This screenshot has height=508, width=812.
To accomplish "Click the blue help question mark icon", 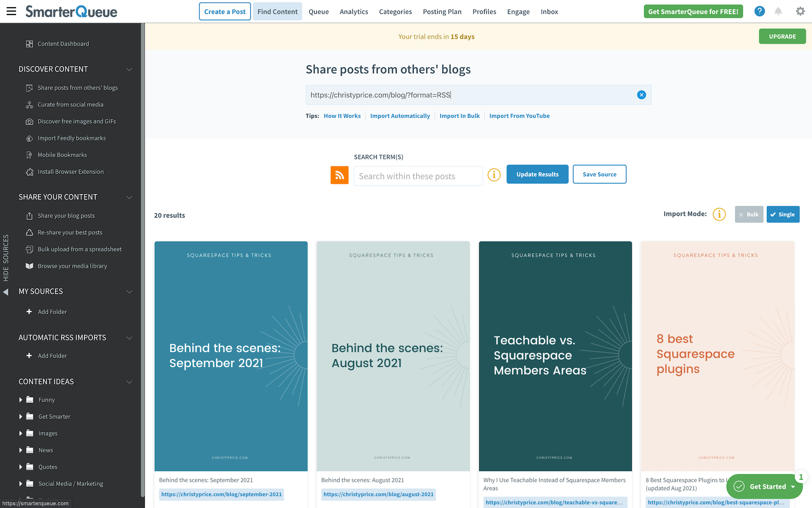I will [760, 11].
